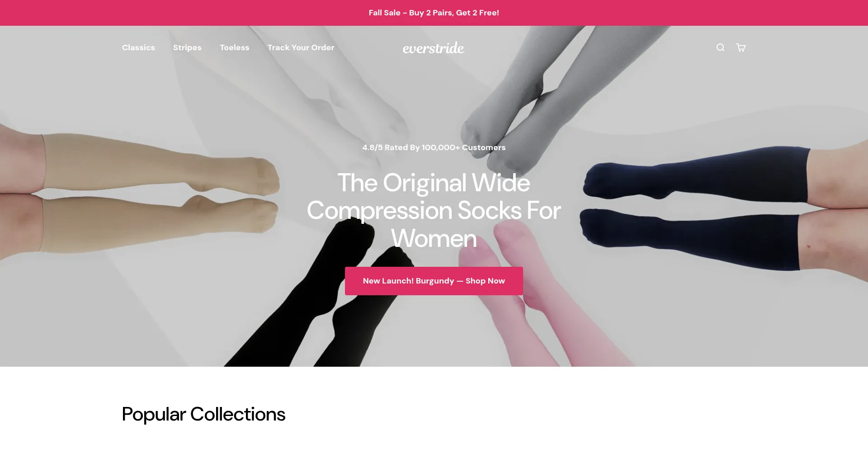Open the search magnifier icon
The height and width of the screenshot is (449, 868).
pos(720,47)
